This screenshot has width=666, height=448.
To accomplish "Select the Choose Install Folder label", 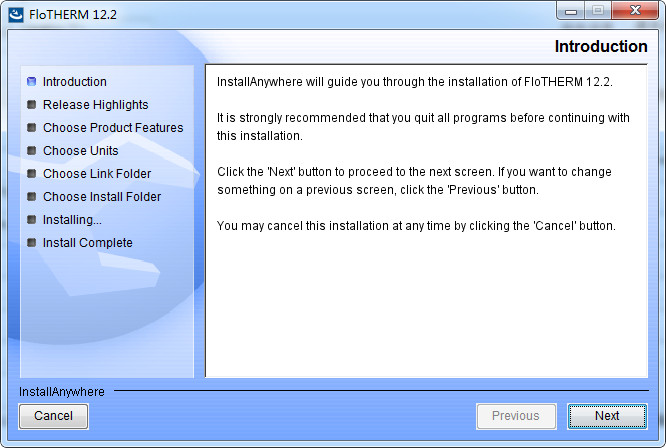I will click(102, 197).
